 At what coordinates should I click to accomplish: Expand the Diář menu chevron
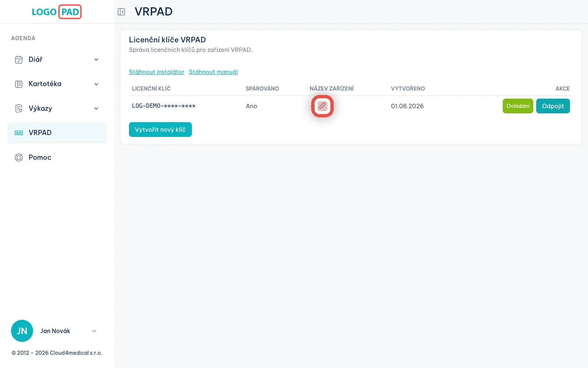[96, 60]
